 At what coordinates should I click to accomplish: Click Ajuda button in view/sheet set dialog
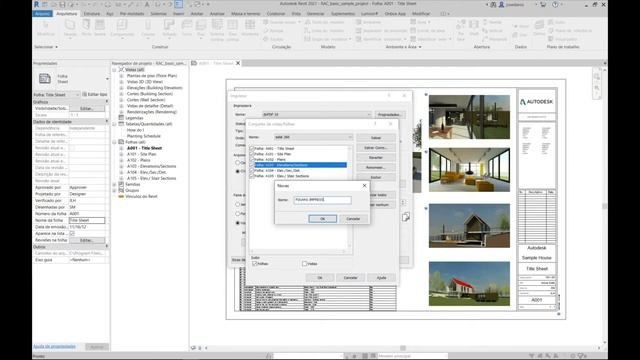point(381,278)
